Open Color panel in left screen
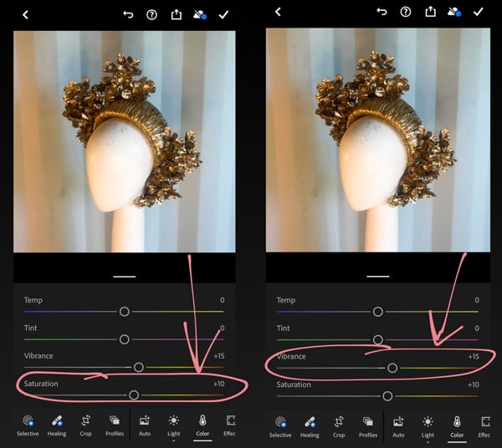The width and height of the screenshot is (502, 448). tap(202, 426)
